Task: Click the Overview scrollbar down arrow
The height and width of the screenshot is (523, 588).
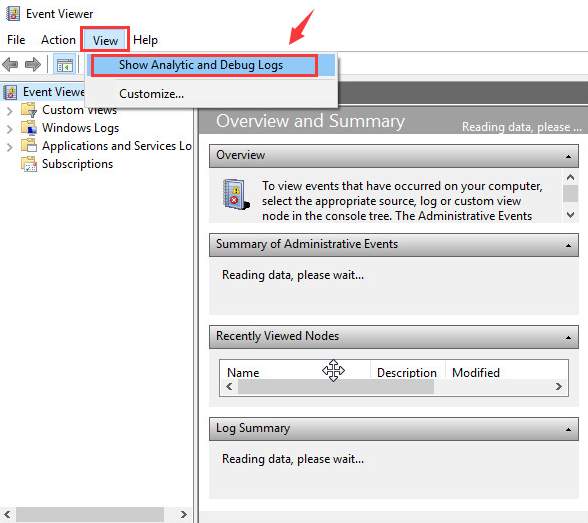Action: click(571, 215)
